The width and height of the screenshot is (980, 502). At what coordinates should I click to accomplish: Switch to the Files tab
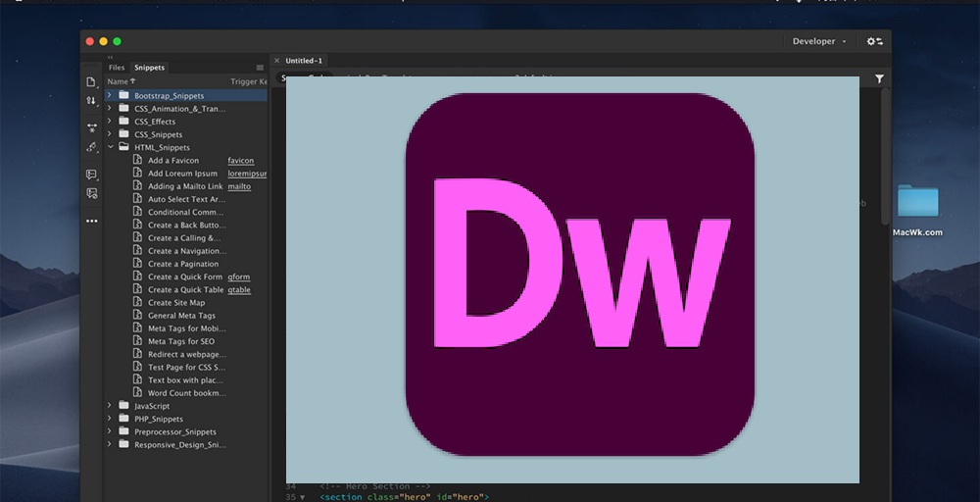117,68
